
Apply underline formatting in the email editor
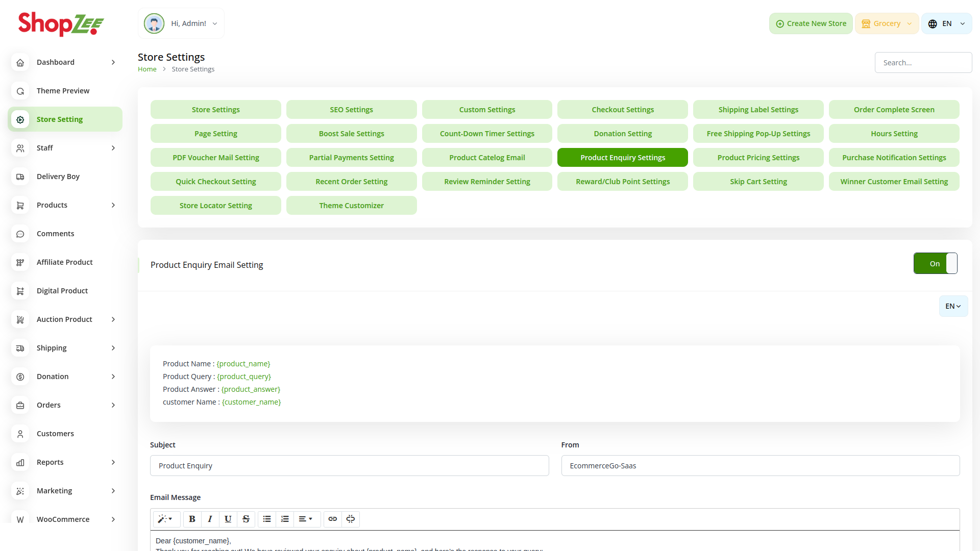tap(228, 519)
